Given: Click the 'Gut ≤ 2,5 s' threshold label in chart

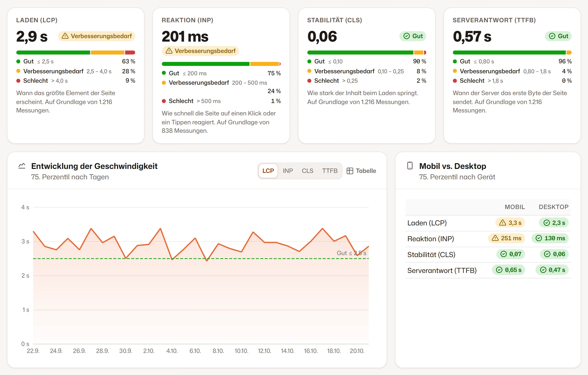Looking at the screenshot, I should pos(351,253).
